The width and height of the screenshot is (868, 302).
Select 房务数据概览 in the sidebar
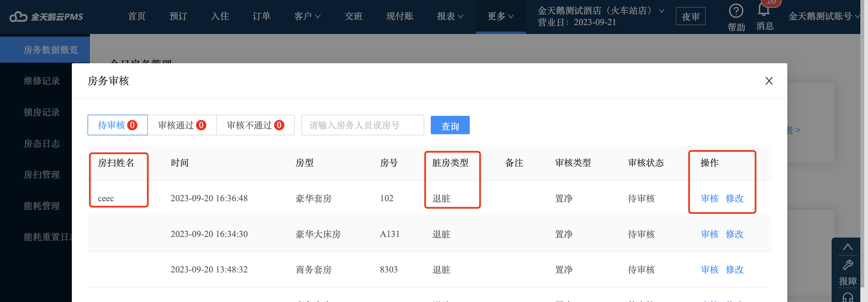pos(45,49)
